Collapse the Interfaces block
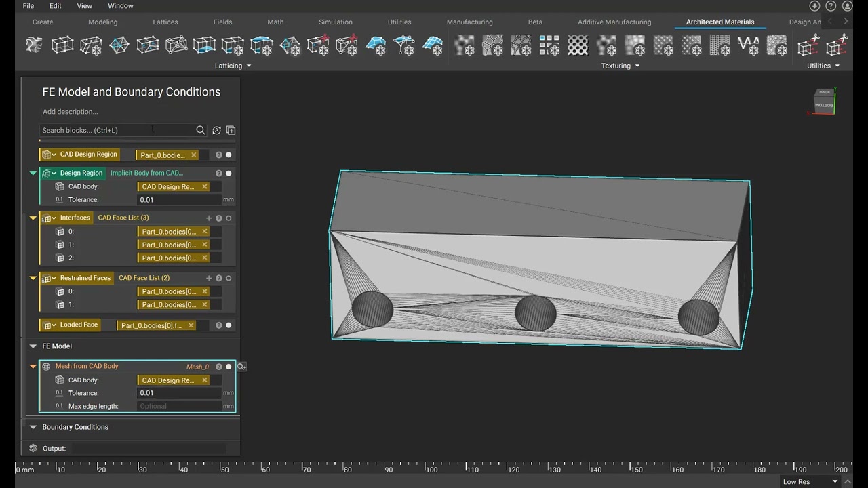Screen dimensions: 868x488 point(33,218)
